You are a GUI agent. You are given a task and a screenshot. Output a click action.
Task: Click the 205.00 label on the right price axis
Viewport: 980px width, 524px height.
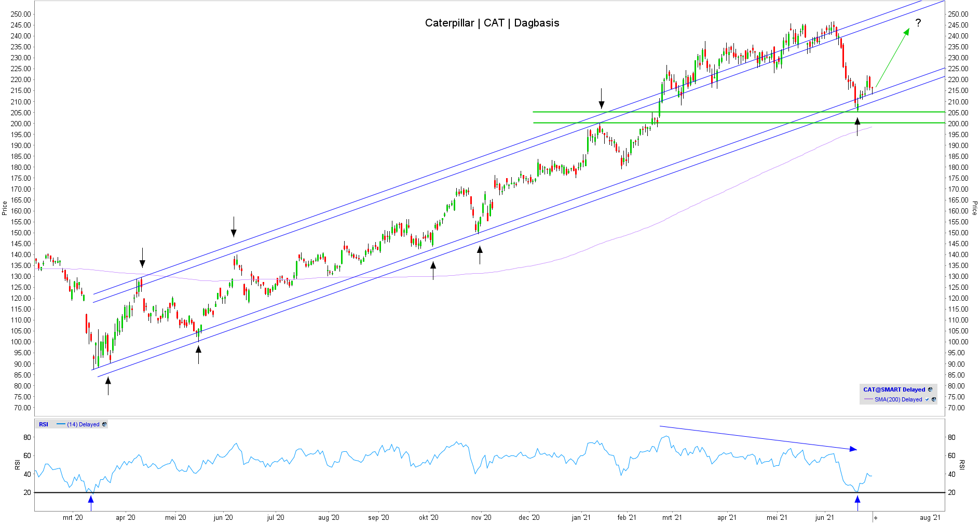click(x=958, y=113)
